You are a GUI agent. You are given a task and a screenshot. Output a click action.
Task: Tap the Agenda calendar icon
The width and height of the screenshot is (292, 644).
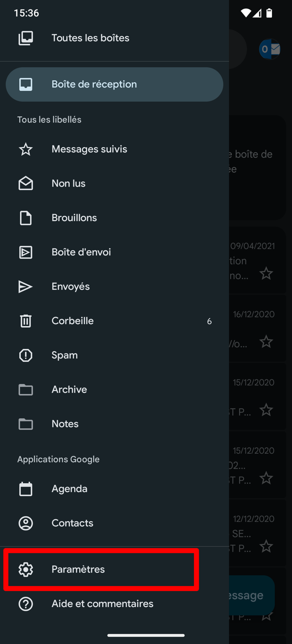26,488
